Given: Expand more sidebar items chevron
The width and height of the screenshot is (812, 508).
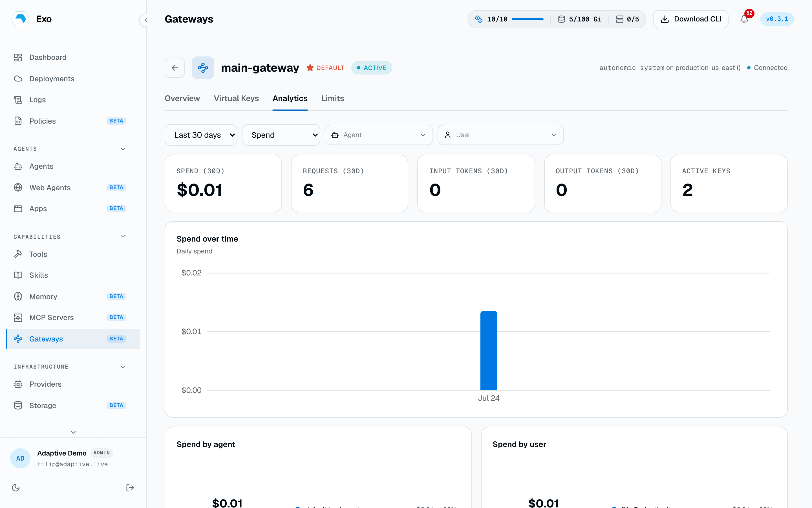Looking at the screenshot, I should (x=73, y=432).
